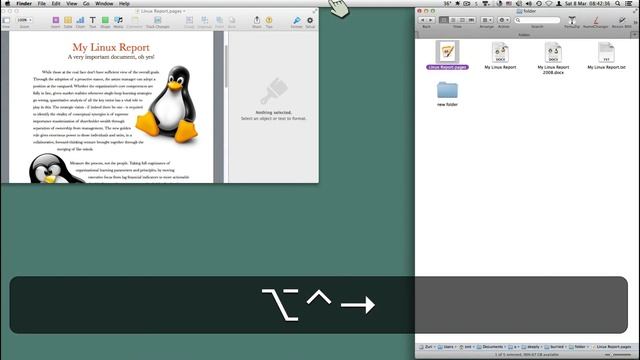Open the Finder menu
Screen dimensions: 640x360
[x=24, y=3]
